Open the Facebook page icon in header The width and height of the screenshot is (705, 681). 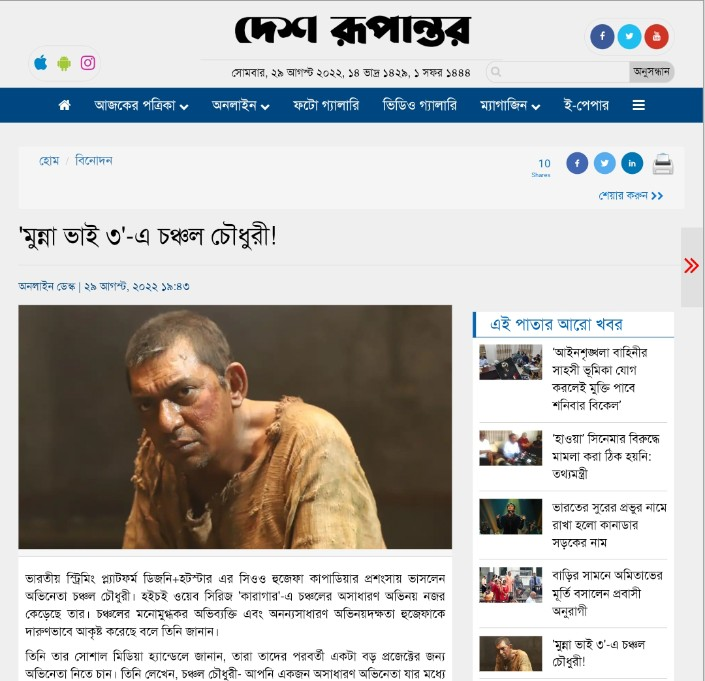pos(602,36)
